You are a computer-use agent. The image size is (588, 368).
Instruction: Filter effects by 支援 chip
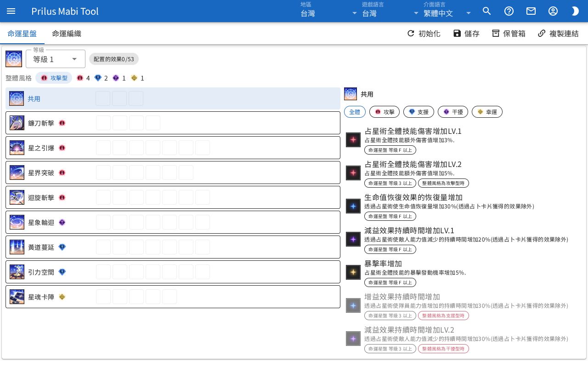(418, 112)
